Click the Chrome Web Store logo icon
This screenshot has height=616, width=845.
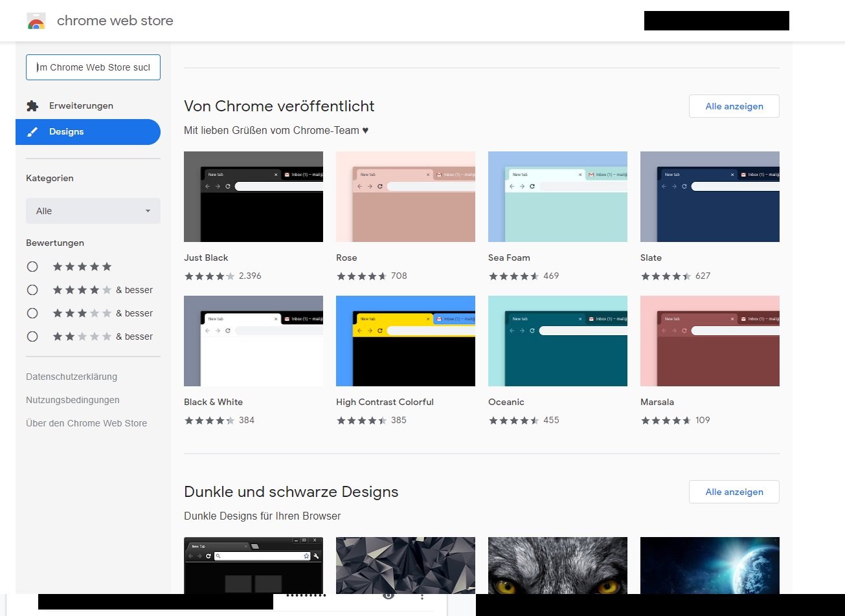click(x=36, y=21)
